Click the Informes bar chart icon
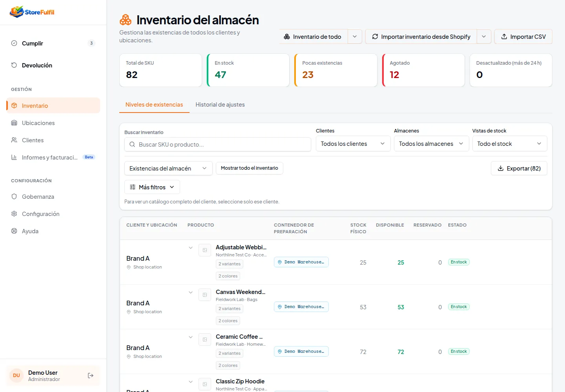 14,157
